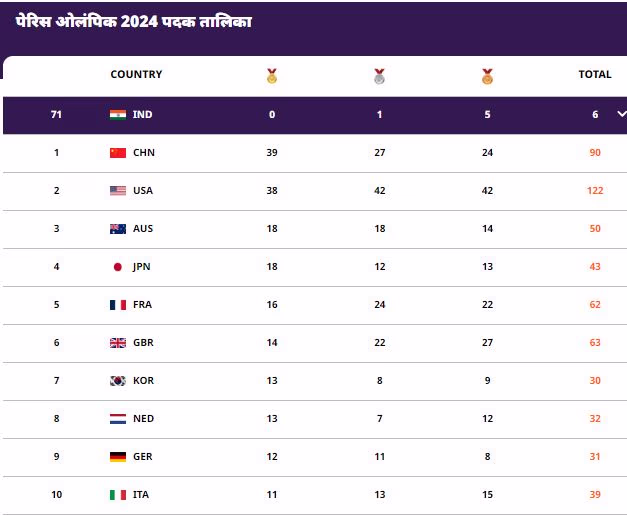The width and height of the screenshot is (627, 516).
Task: Click the Netherlands flag icon
Action: [x=118, y=419]
